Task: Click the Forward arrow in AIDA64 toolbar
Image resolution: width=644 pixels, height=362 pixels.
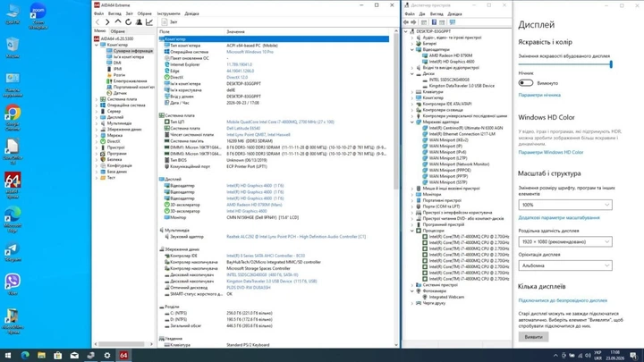Action: coord(107,22)
